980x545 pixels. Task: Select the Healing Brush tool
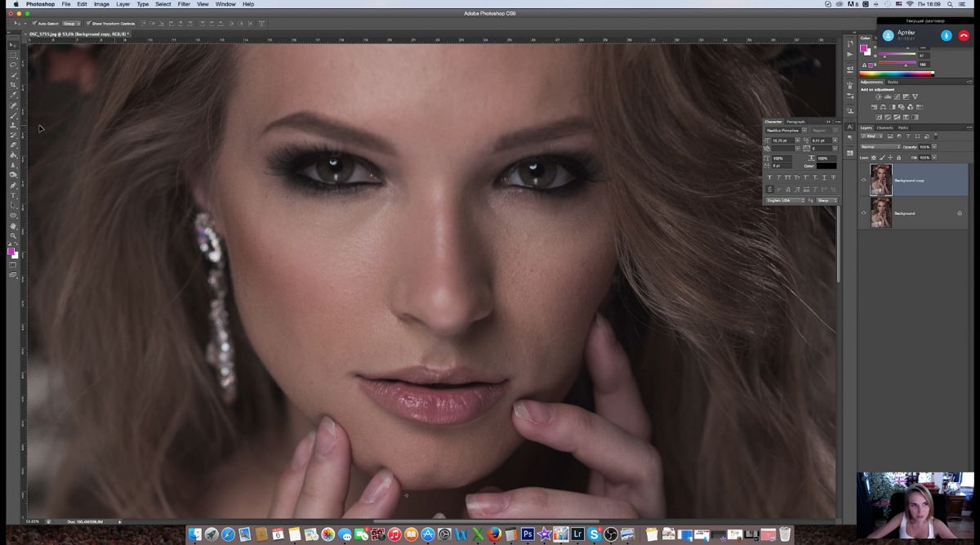click(x=13, y=105)
